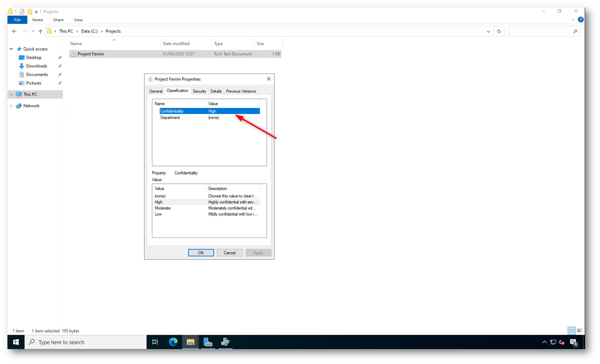Viewport: 600px width, 364px height.
Task: Open Microsoft Edge from the taskbar
Action: tap(173, 342)
